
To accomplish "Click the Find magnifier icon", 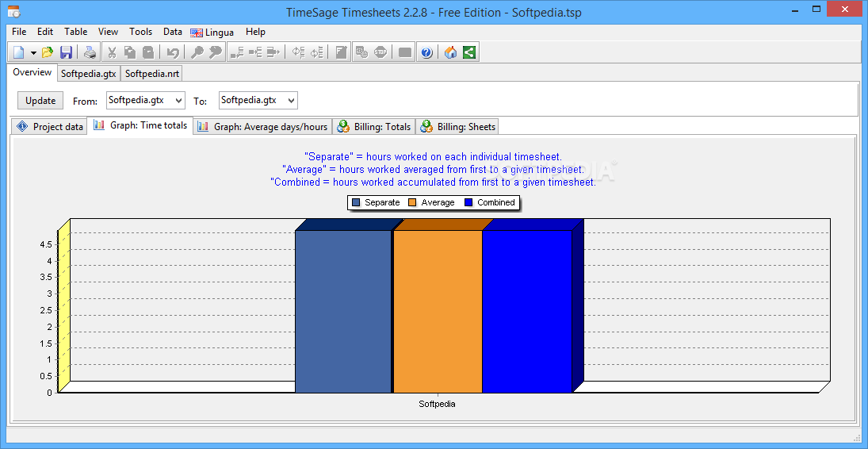I will [197, 52].
